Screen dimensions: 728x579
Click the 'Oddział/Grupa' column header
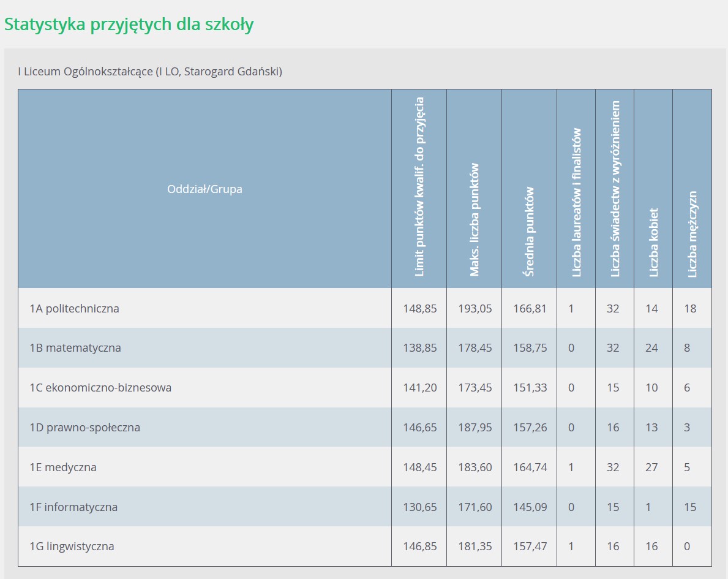tap(205, 189)
